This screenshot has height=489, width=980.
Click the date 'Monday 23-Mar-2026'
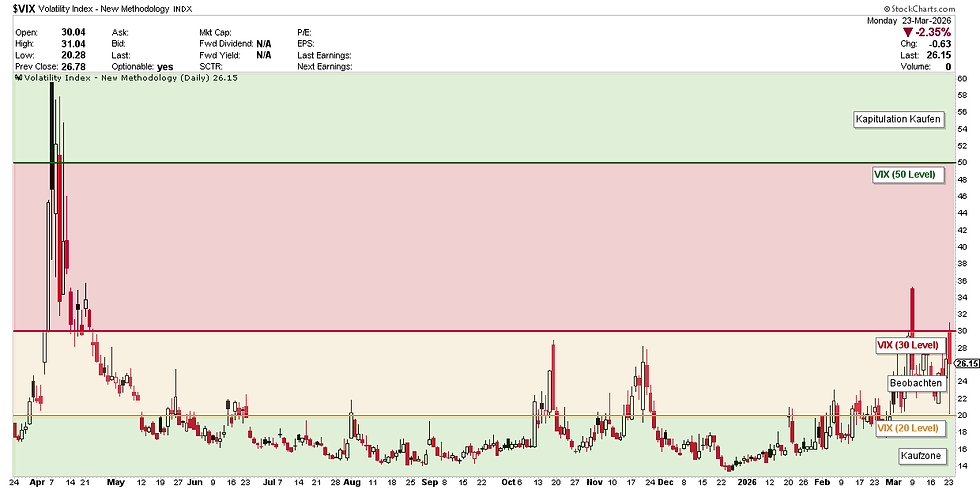pos(911,21)
